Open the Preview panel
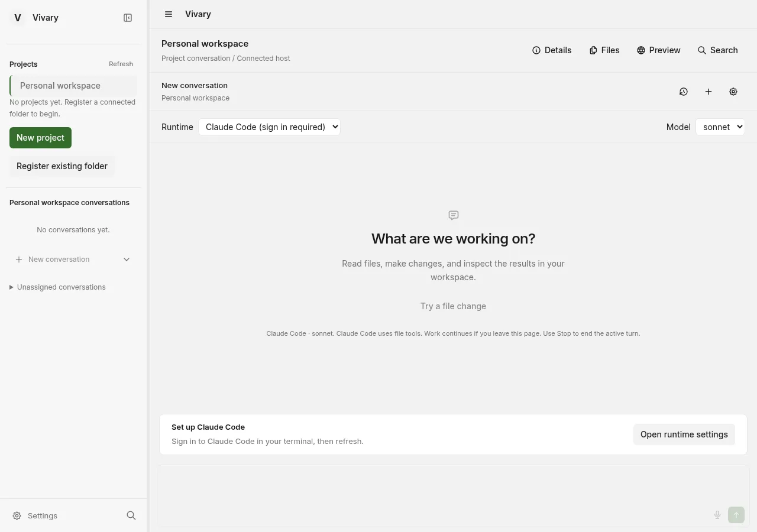Viewport: 757px width, 532px height. click(659, 50)
